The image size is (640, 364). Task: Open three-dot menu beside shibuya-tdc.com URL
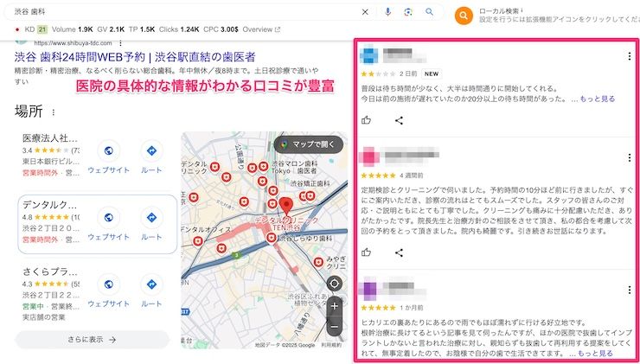pos(120,43)
